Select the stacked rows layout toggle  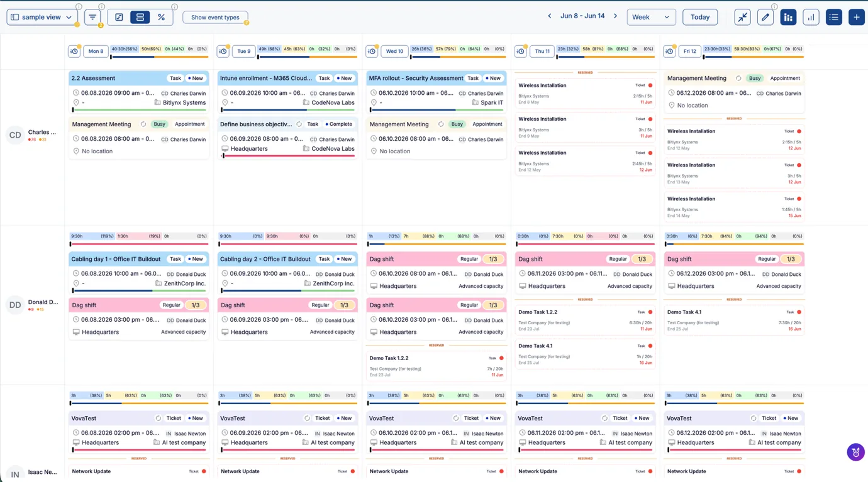click(140, 17)
